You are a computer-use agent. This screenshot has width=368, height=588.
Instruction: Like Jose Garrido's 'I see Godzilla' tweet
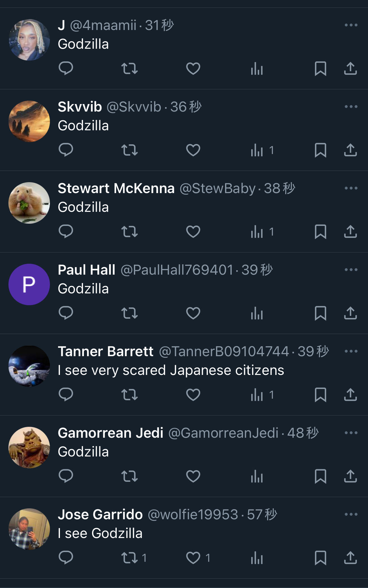193,558
